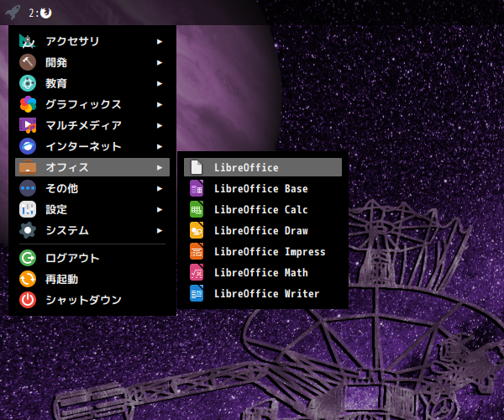The height and width of the screenshot is (420, 504).
Task: Click the 設定 sliders icon
Action: point(28,209)
